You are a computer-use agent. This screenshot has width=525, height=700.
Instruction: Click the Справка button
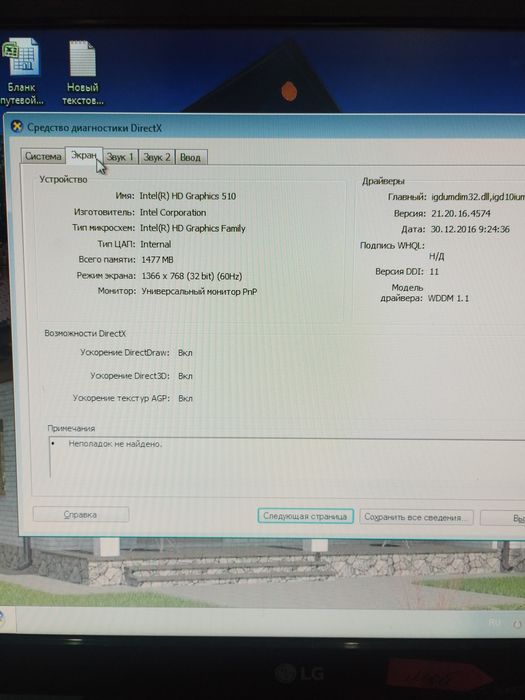pyautogui.click(x=81, y=514)
